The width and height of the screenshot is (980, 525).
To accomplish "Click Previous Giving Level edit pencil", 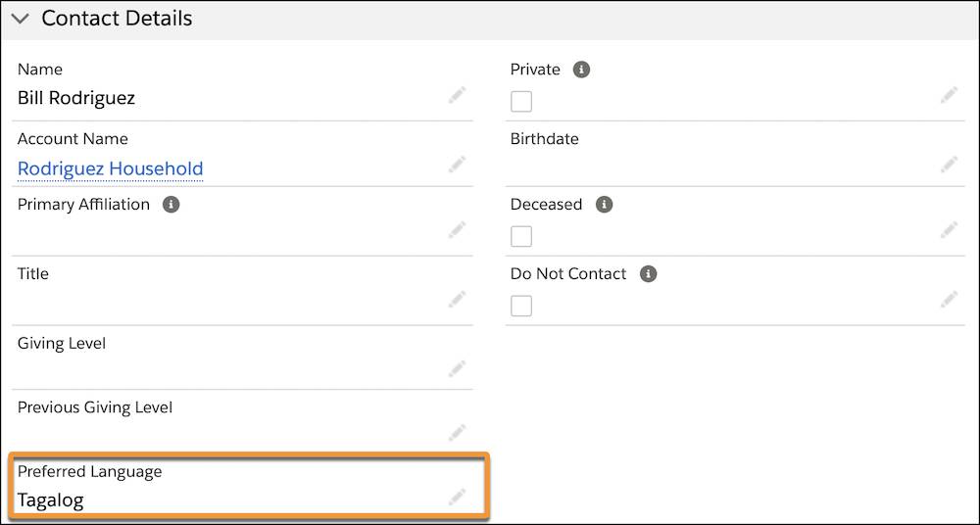I will coord(457,432).
